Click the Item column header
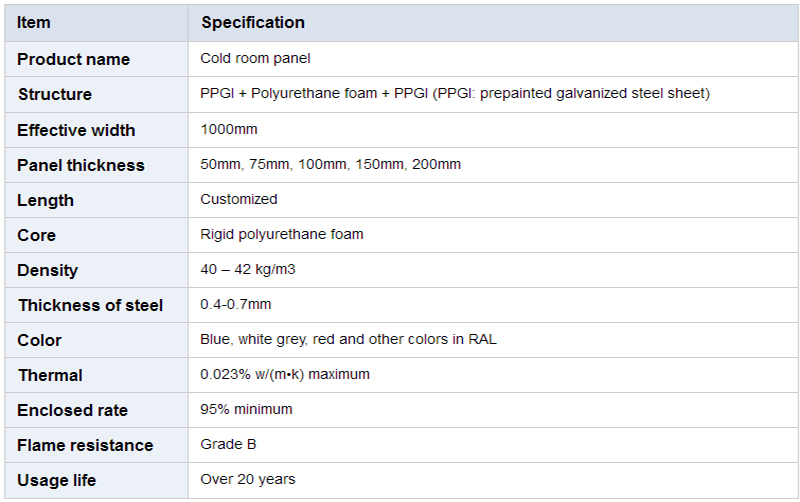Screen dimensions: 800x502 [33, 22]
